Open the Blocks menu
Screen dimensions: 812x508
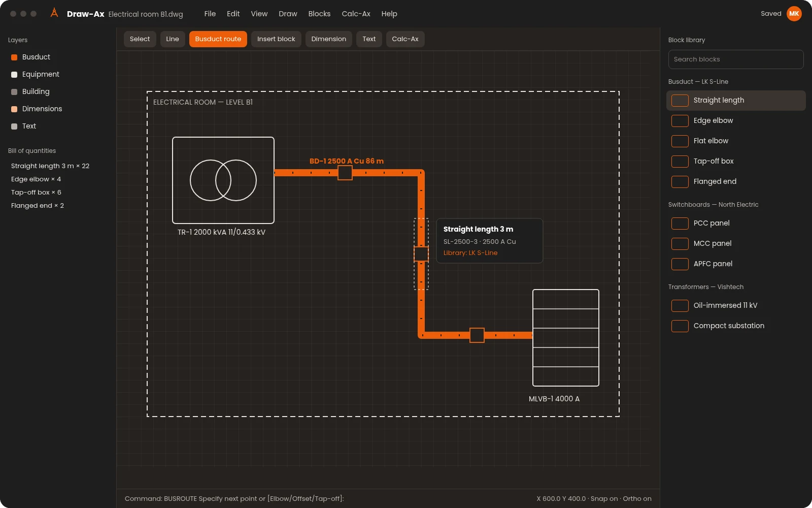click(x=319, y=14)
